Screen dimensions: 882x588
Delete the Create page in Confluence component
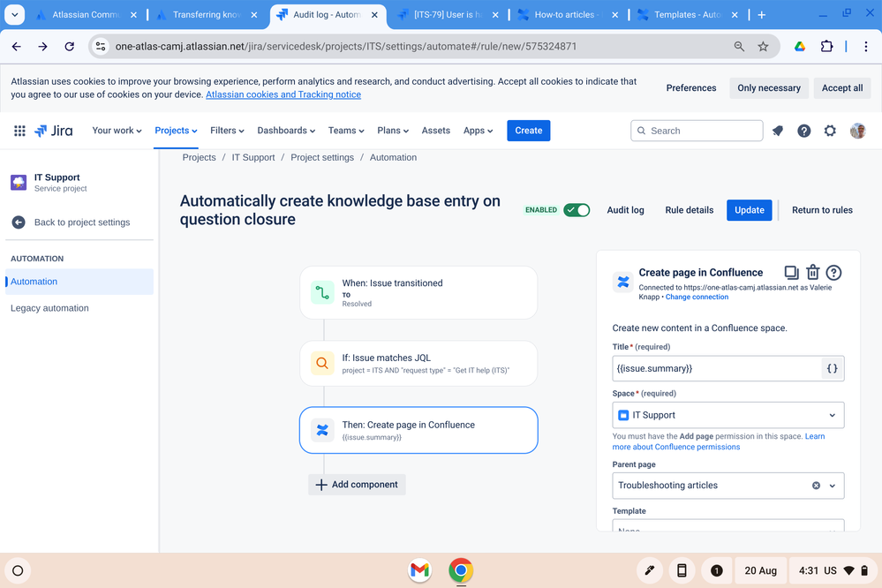(813, 272)
